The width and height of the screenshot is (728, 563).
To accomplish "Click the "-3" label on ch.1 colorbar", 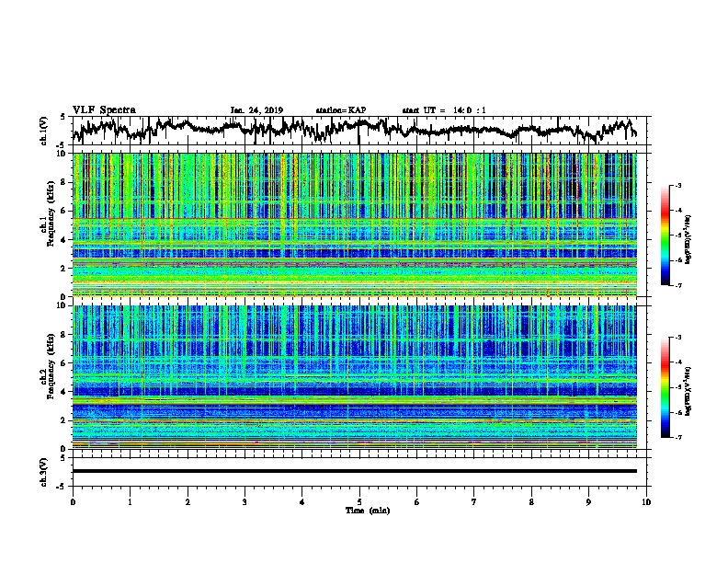I will 677,186.
